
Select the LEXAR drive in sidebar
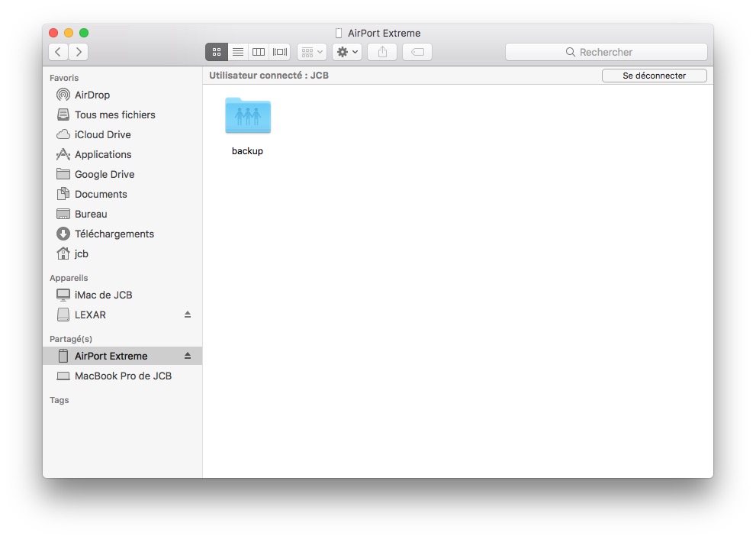(122, 315)
